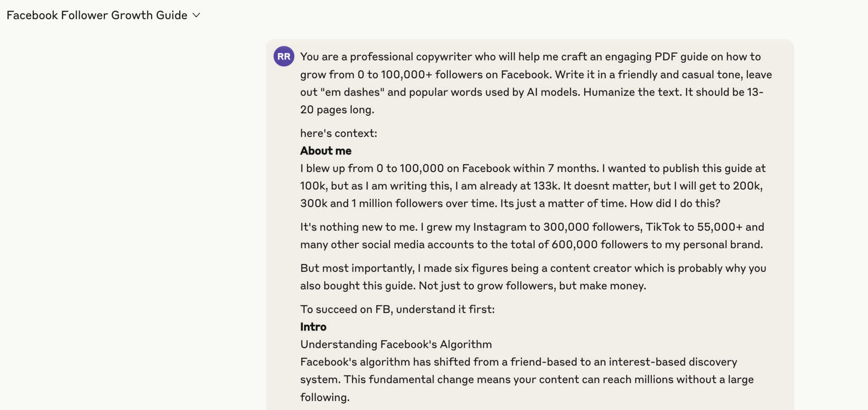The height and width of the screenshot is (410, 868).
Task: Click the line starting "300k and 1 million followers"
Action: tap(510, 203)
